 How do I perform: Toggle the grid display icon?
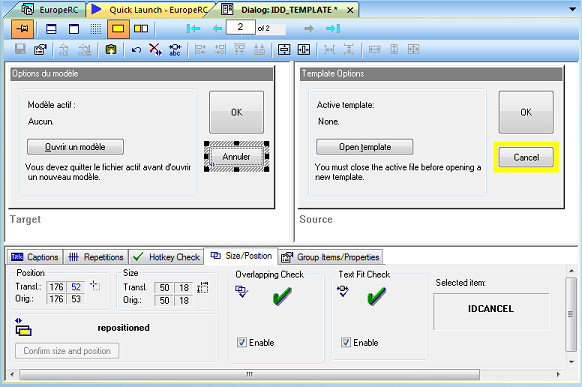pos(95,29)
